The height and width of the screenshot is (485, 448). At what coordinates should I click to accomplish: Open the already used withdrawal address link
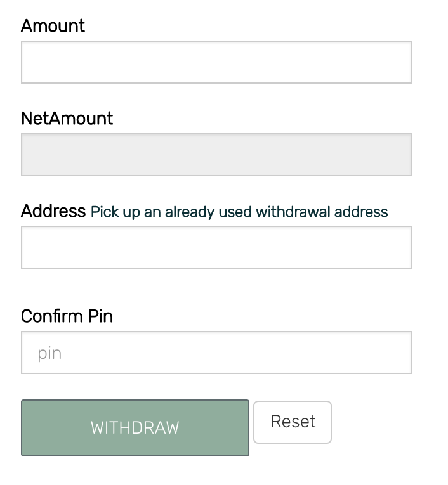pyautogui.click(x=239, y=212)
